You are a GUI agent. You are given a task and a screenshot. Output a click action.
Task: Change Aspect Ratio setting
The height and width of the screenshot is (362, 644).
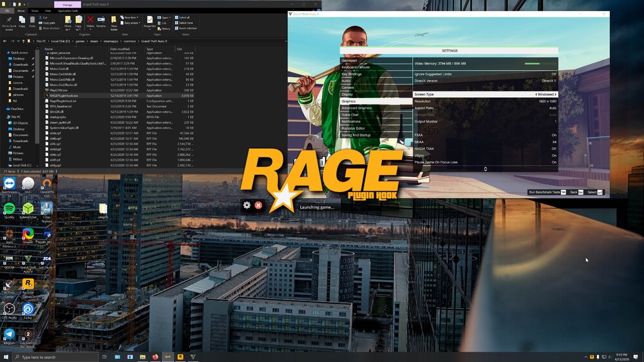[485, 108]
